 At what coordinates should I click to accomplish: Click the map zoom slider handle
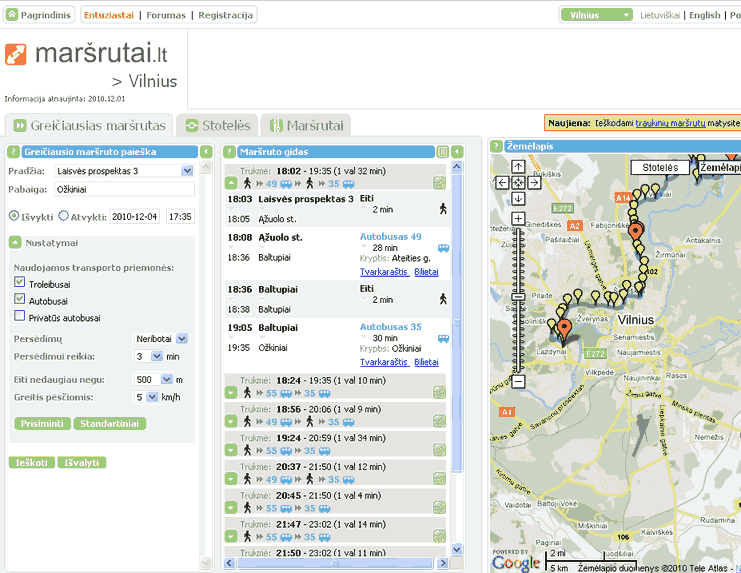coord(518,296)
